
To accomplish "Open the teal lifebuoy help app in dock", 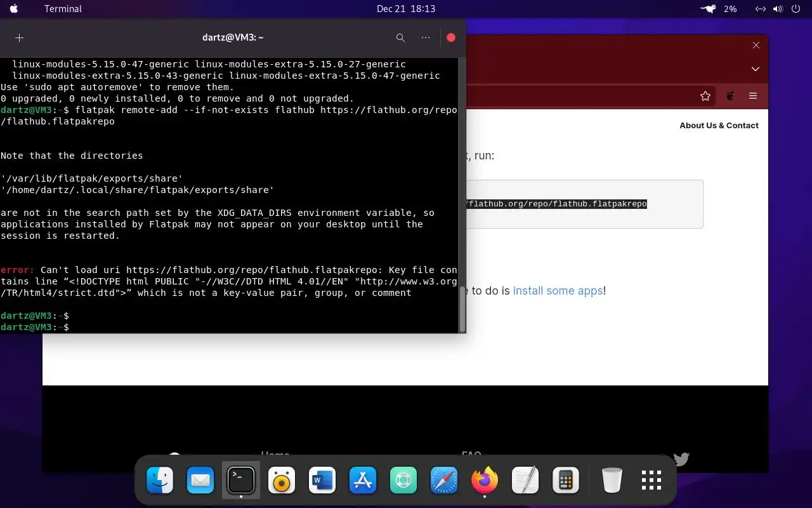I will [403, 481].
